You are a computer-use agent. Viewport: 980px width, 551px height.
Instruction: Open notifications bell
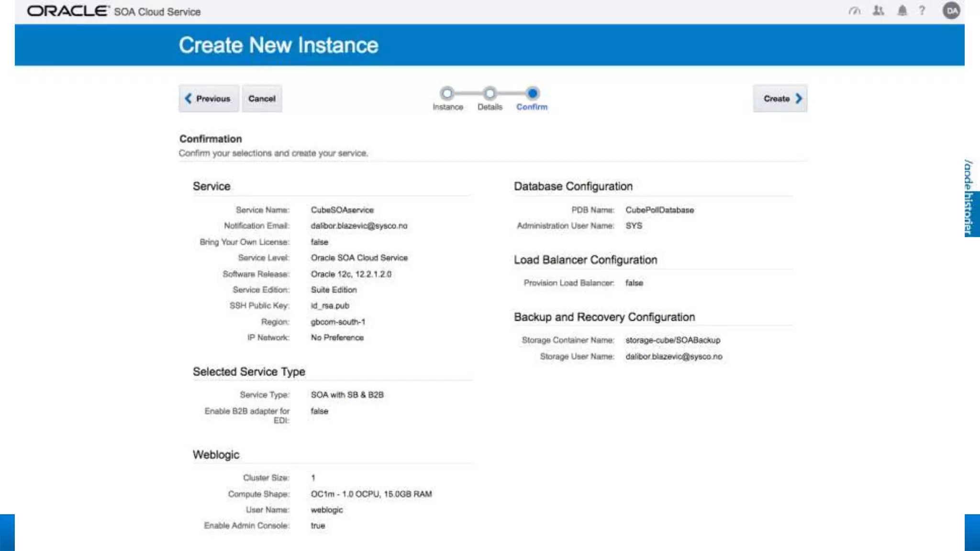pos(902,11)
